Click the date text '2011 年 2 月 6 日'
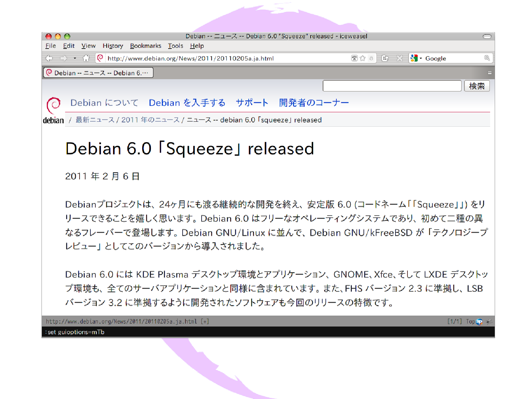 pos(102,176)
